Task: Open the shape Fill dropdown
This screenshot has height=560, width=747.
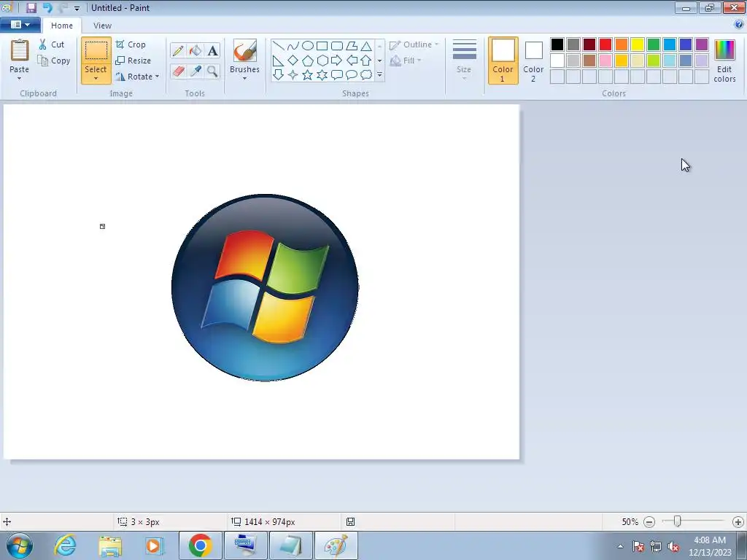Action: coord(406,61)
